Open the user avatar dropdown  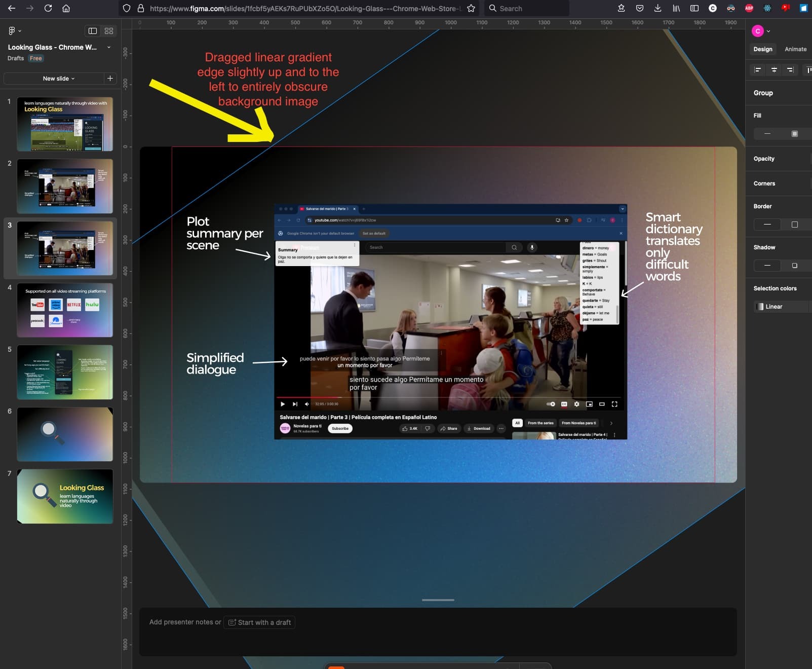pos(761,31)
